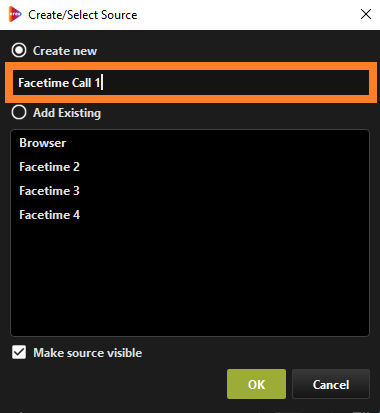The width and height of the screenshot is (380, 413).
Task: Select the Add Existing radio button
Action: [19, 112]
